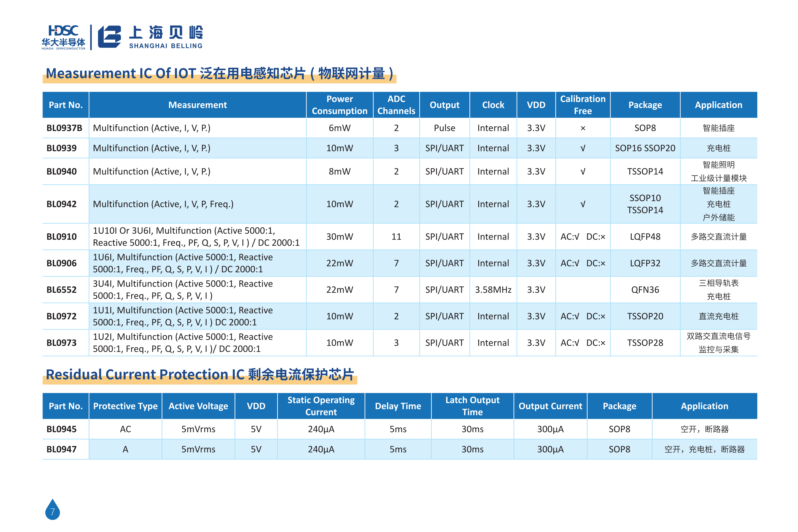Click the SOP16 SSOP20 package cell

(645, 148)
